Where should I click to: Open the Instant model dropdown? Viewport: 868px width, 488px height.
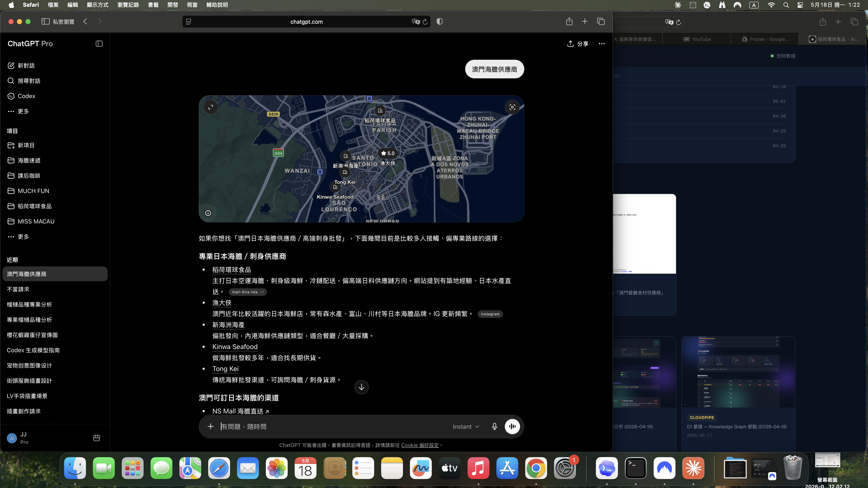click(466, 427)
